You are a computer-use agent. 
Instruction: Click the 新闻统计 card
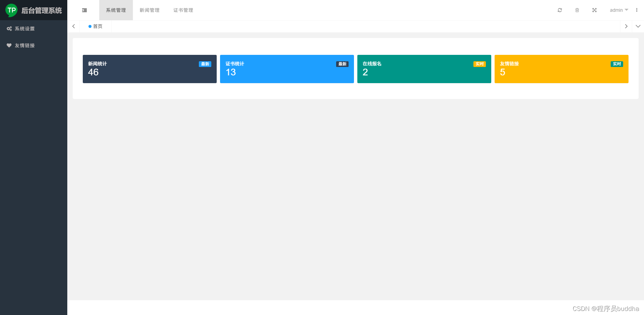[150, 69]
